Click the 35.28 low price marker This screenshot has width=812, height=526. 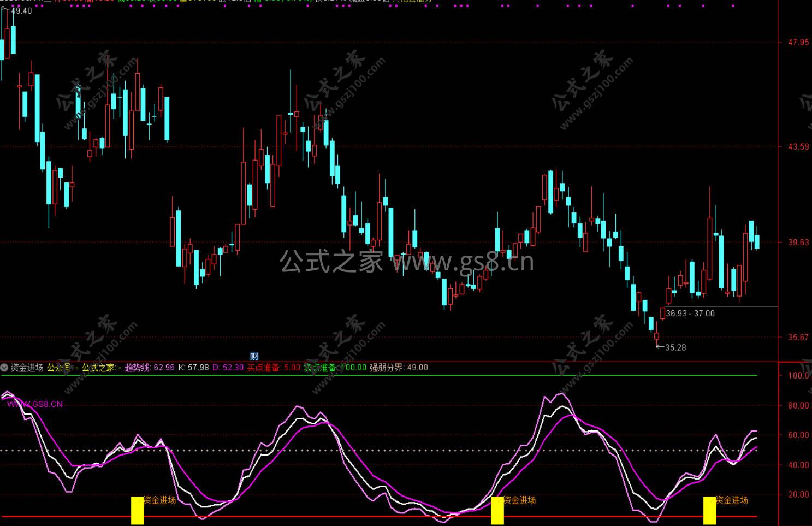(x=675, y=347)
